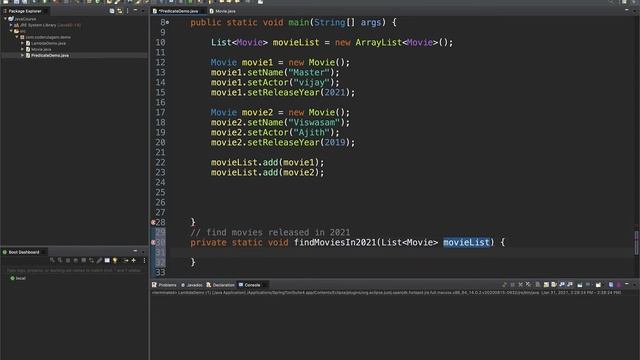Screen dimensions: 640x360
Task: Click Boot Dashboard arrow link icon
Action: click(126, 260)
